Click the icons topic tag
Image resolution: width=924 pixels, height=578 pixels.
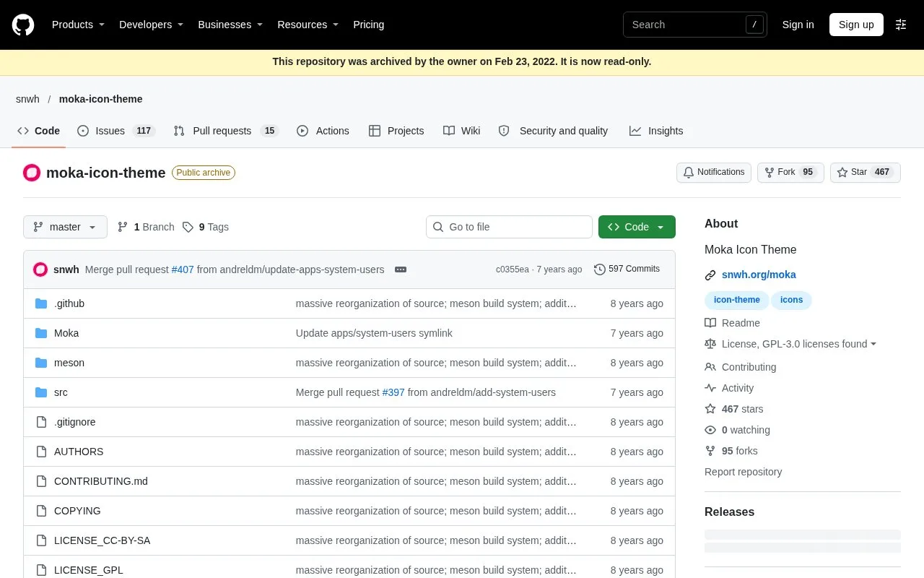point(791,300)
